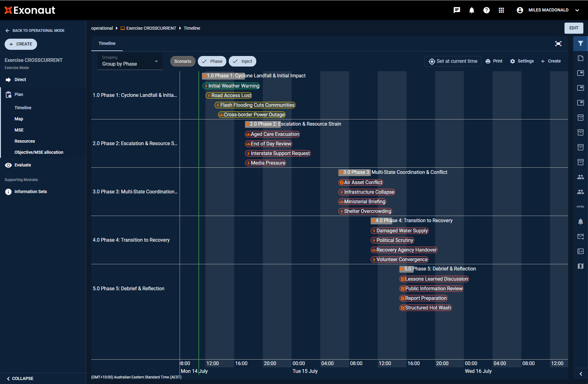Click the HTML icon in right sidebar
588x384 pixels.
(580, 207)
